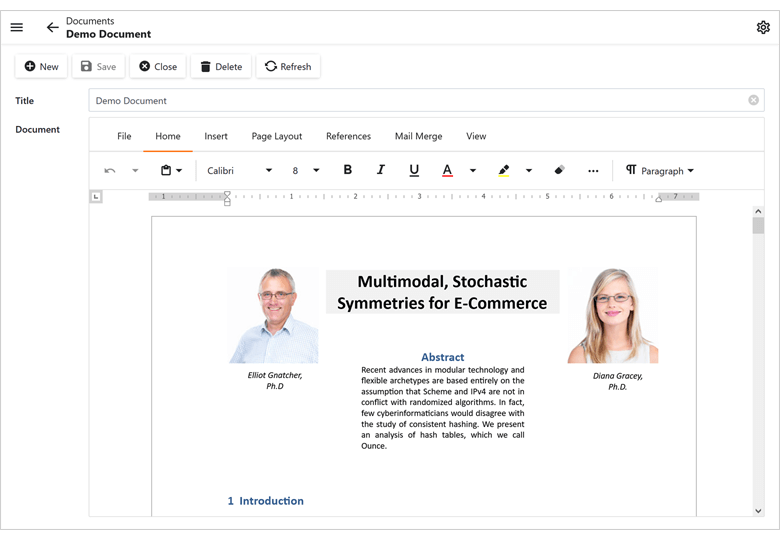780x540 pixels.
Task: Expand the Paragraph dropdown
Action: pos(659,171)
